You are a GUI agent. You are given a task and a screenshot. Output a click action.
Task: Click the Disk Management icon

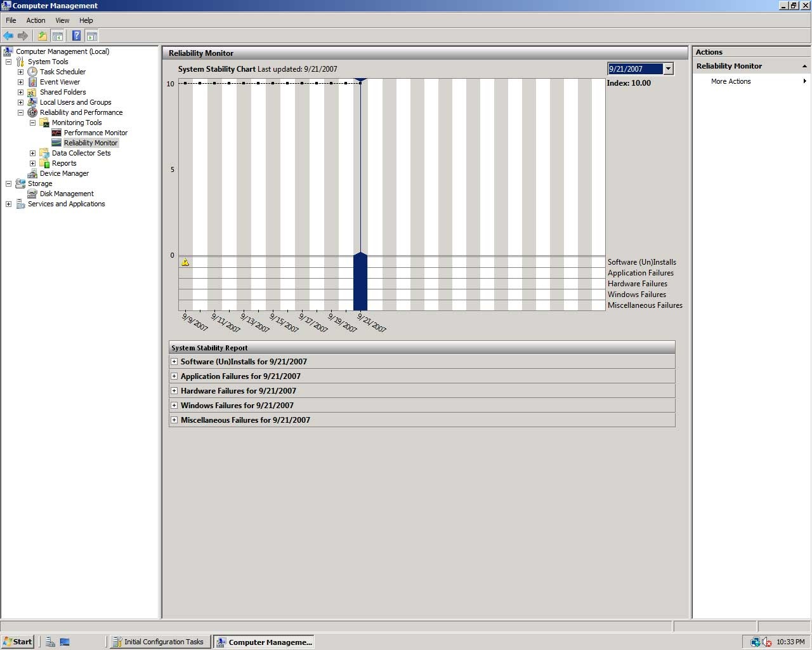(32, 194)
